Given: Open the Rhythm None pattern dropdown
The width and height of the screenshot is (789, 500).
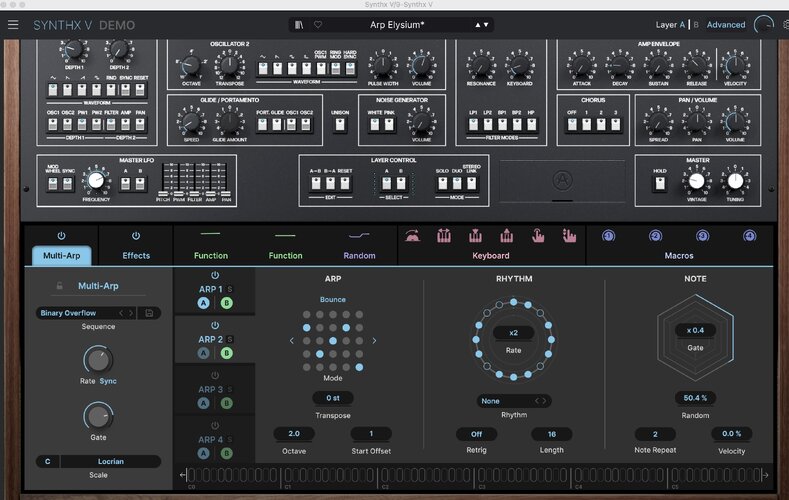Looking at the screenshot, I should (x=513, y=401).
